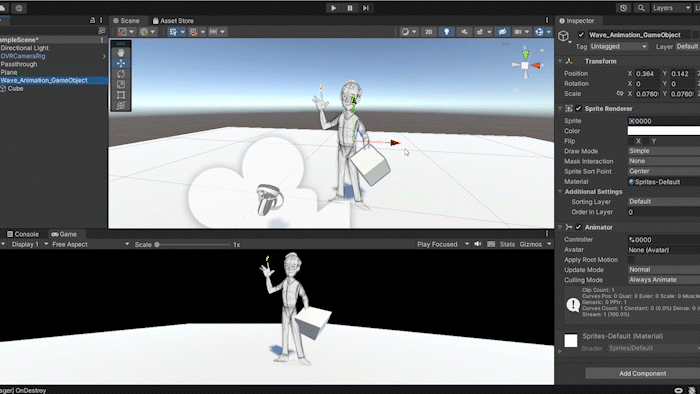This screenshot has width=700, height=394.
Task: Mute Game view audio
Action: (478, 244)
